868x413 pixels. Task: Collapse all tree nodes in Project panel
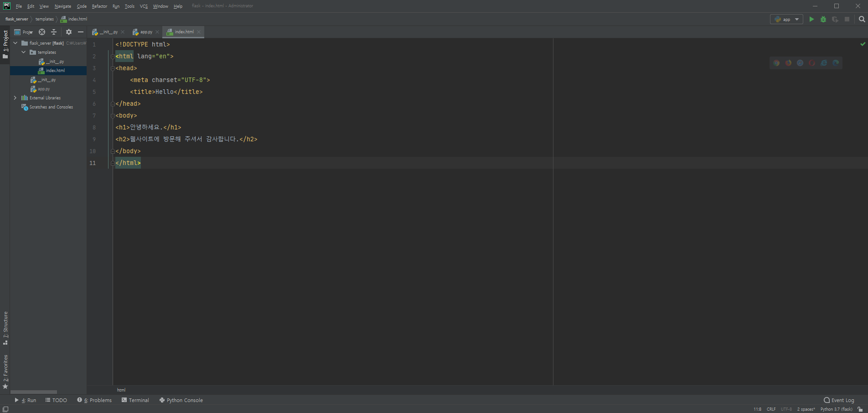point(54,32)
